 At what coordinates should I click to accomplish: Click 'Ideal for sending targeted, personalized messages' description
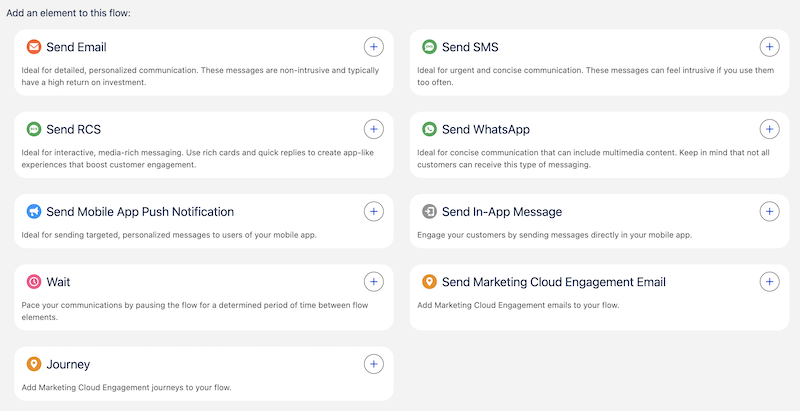(169, 235)
